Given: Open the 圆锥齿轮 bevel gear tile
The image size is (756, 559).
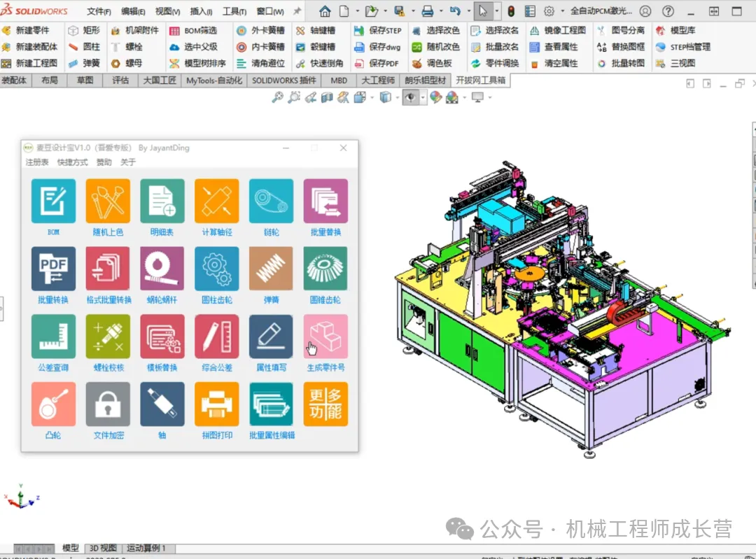Looking at the screenshot, I should 325,269.
